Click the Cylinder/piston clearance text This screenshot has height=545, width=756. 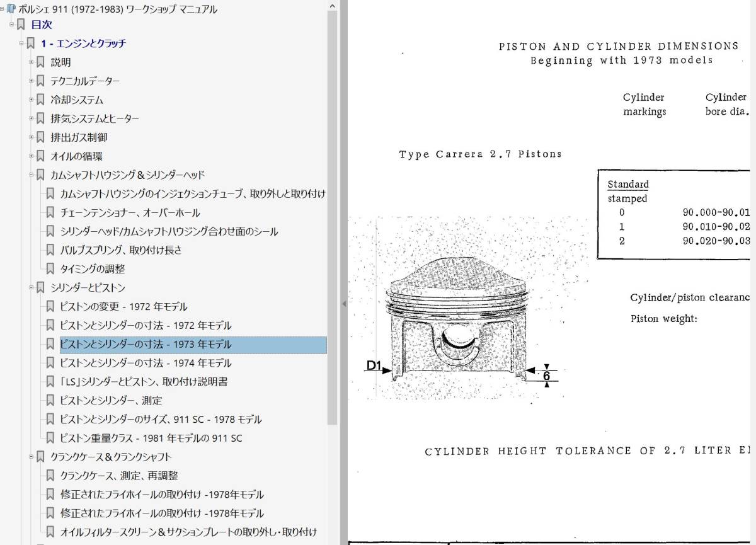point(689,298)
